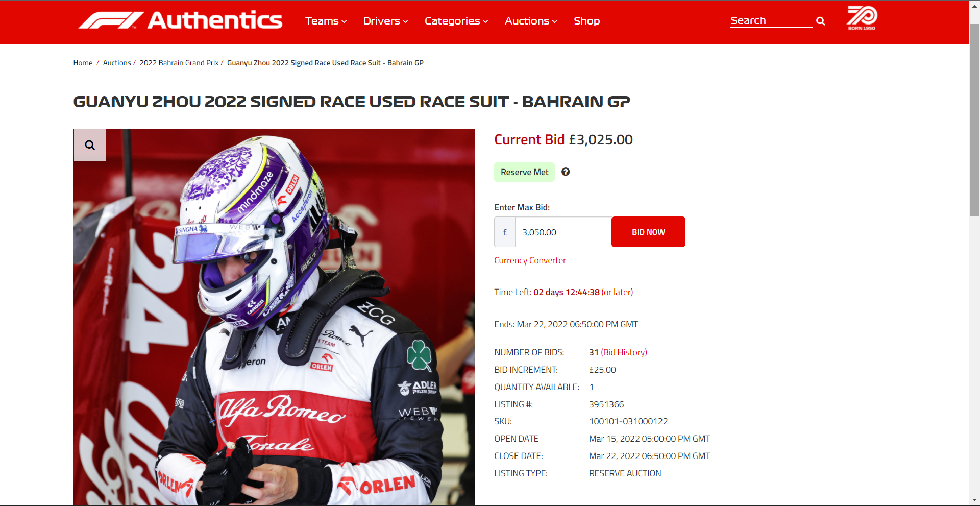Click the search magnifier icon in header
The height and width of the screenshot is (506, 980).
(x=820, y=21)
